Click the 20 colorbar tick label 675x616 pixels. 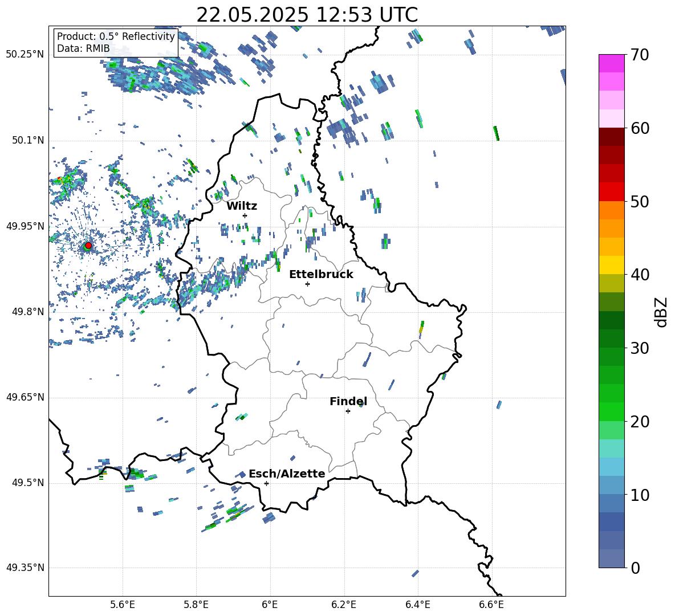pyautogui.click(x=640, y=422)
